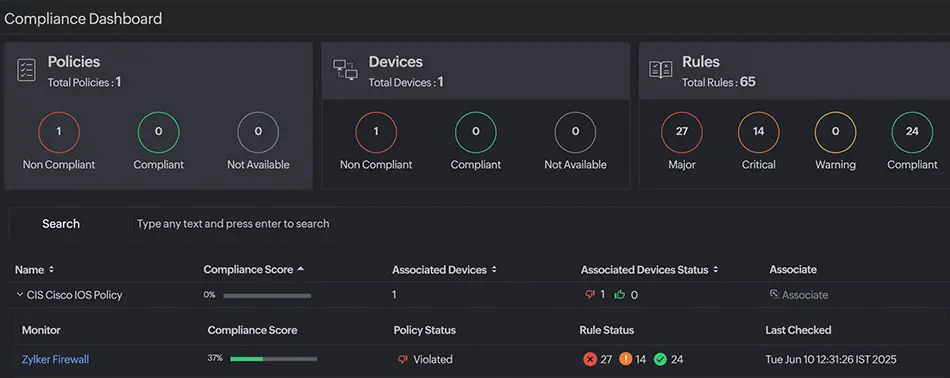Screen dimensions: 950x378
Task: Click the orange exclamation rule status icon
Action: 626,359
